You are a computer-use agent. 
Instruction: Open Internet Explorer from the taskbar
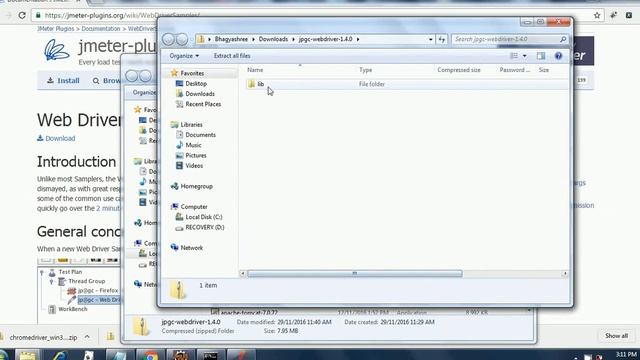point(59,355)
